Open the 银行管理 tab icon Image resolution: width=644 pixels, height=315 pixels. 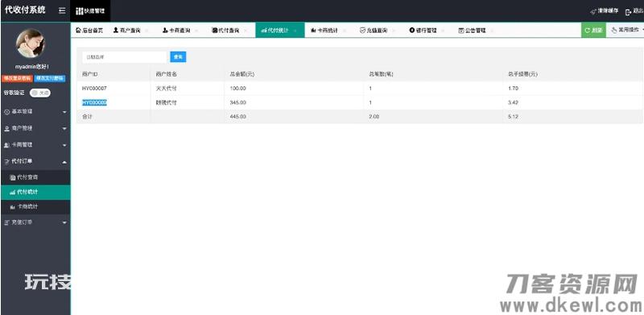pyautogui.click(x=412, y=31)
